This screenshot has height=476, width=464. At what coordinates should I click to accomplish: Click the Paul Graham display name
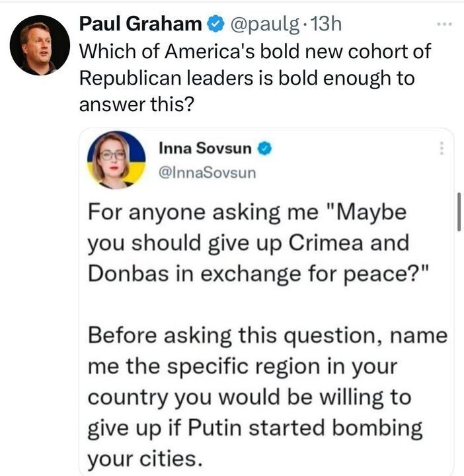coord(140,24)
